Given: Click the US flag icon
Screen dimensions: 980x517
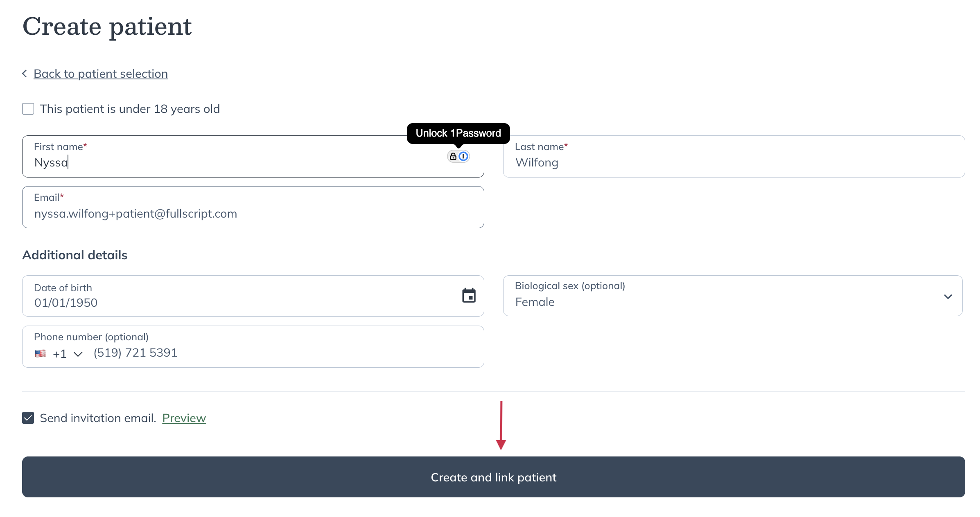Looking at the screenshot, I should pyautogui.click(x=40, y=353).
